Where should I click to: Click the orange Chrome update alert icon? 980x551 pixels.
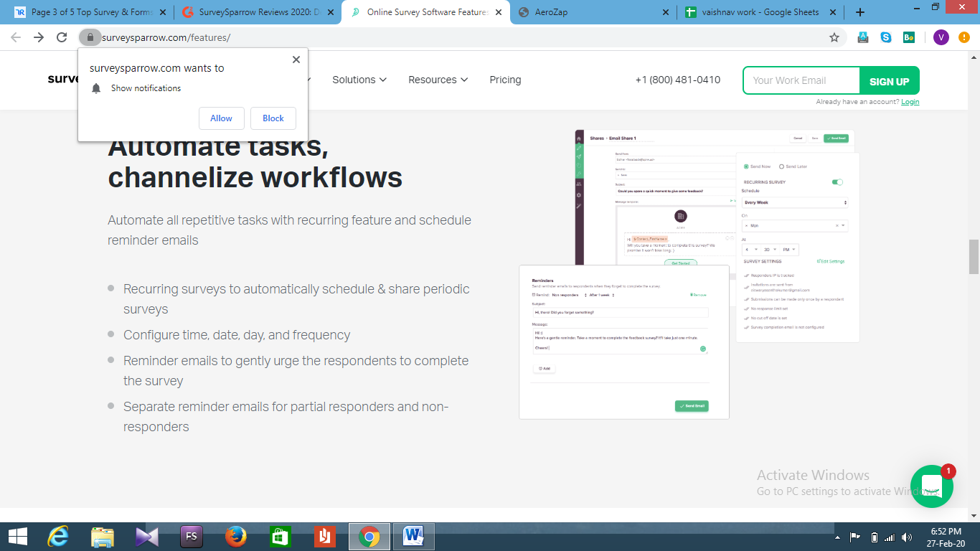tap(964, 37)
